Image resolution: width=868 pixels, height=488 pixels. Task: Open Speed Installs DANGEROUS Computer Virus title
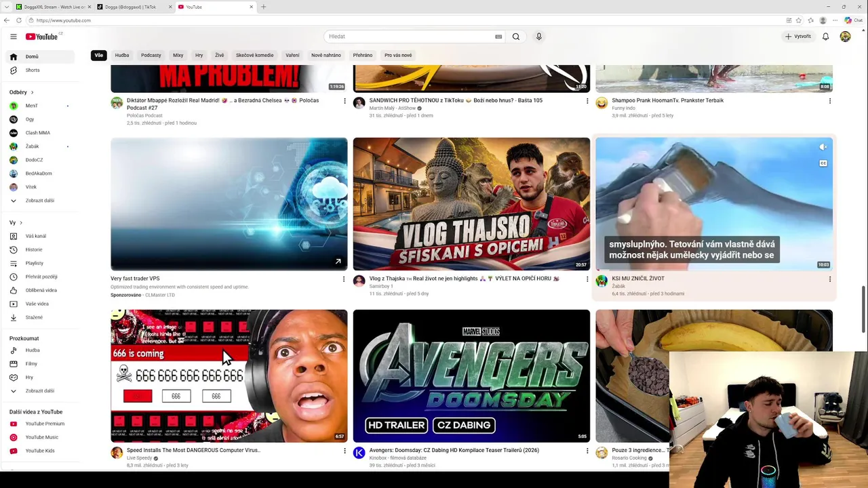[x=193, y=450]
